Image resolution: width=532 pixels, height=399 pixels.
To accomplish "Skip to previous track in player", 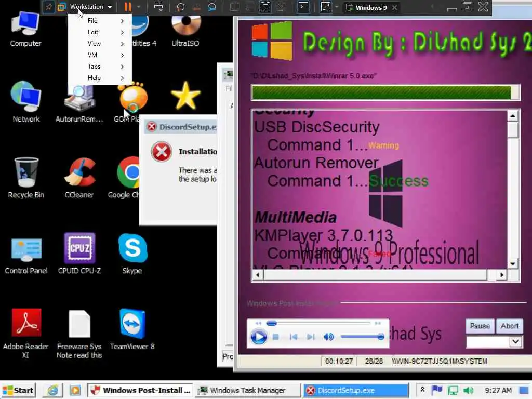I will [x=294, y=337].
